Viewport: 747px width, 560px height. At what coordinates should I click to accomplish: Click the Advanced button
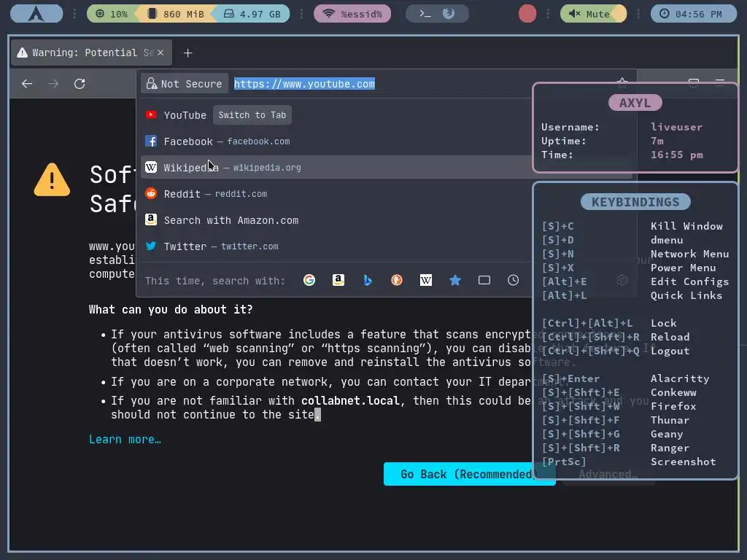pyautogui.click(x=608, y=474)
